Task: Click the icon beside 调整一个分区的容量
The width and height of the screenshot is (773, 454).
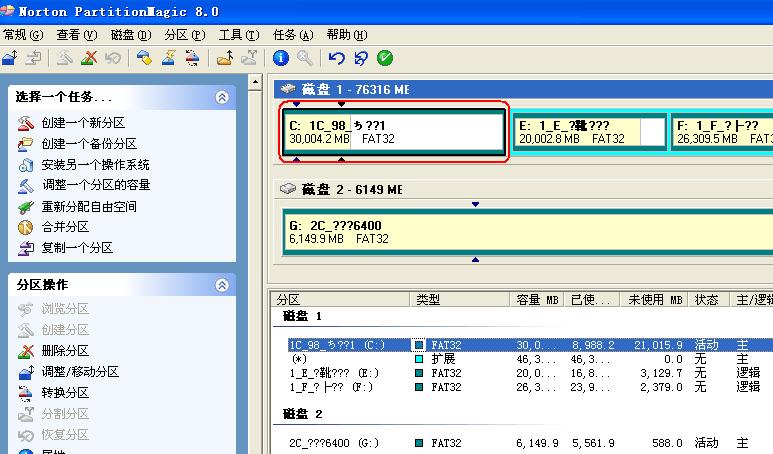Action: click(x=26, y=185)
